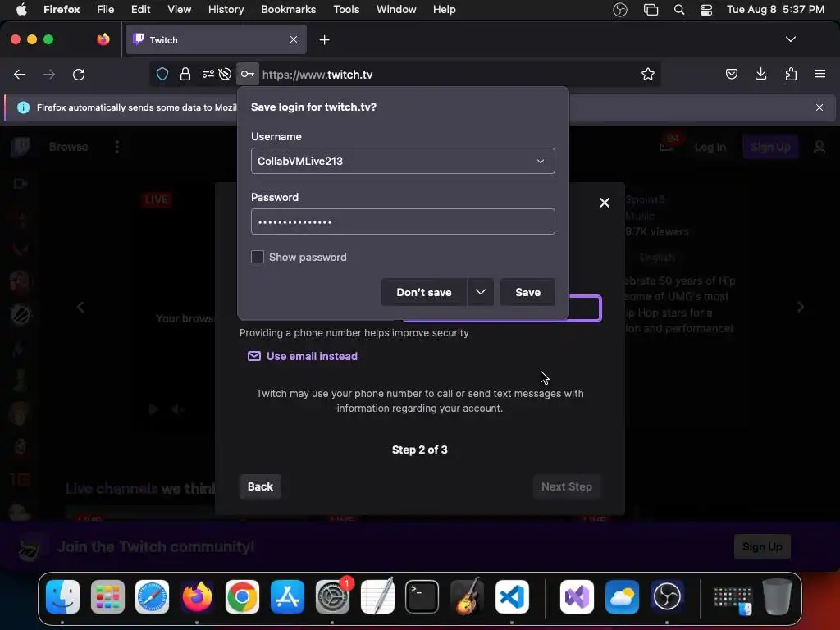Screen dimensions: 840x630
Task: Focus the phone number input field
Action: point(584,308)
